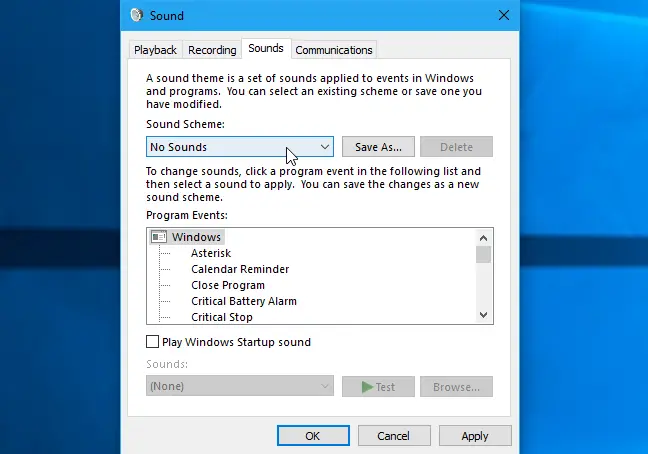Click the Cancel button
The width and height of the screenshot is (648, 454).
pos(394,436)
